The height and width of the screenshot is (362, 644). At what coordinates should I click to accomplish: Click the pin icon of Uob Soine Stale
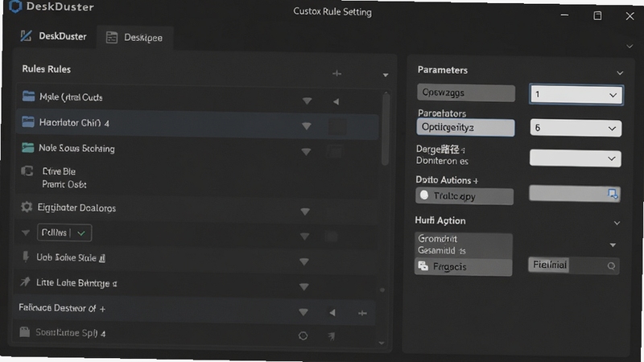coord(26,257)
